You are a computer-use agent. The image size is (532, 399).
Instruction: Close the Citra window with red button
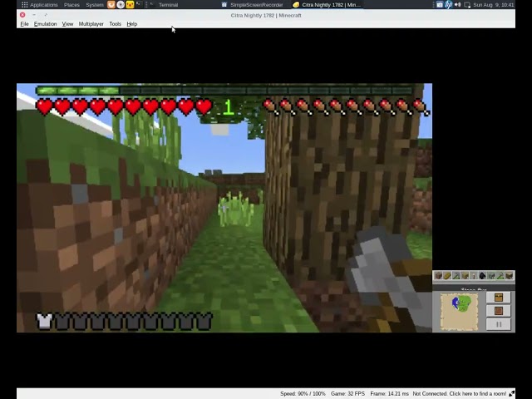22,15
